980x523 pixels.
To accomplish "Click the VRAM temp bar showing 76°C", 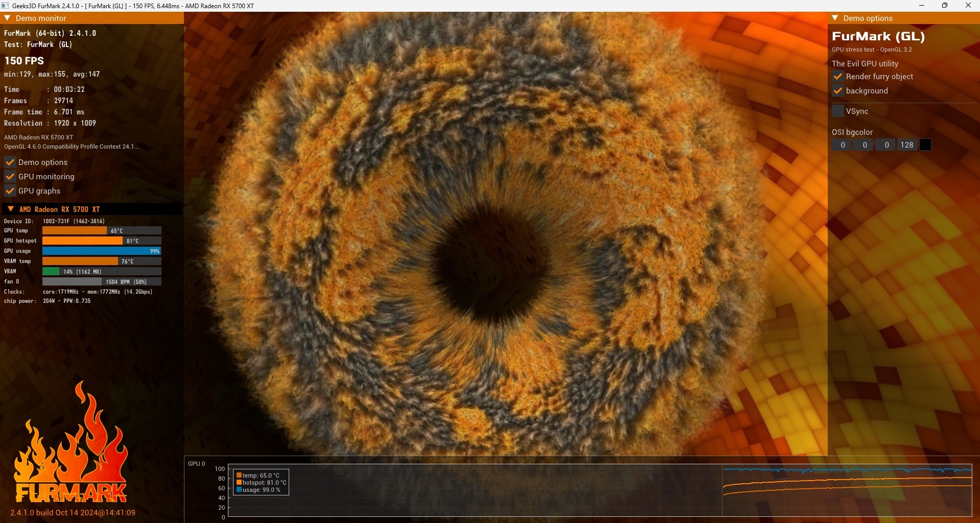I will coord(102,261).
